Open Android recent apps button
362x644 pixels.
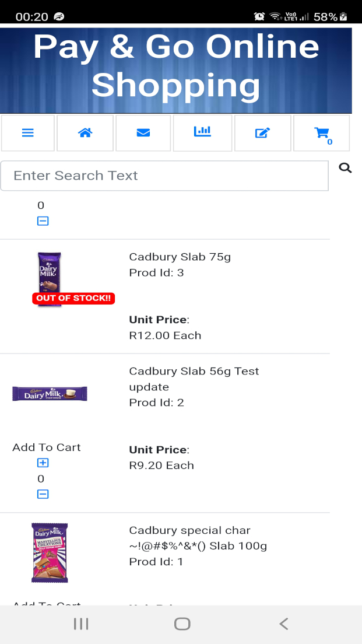click(81, 624)
